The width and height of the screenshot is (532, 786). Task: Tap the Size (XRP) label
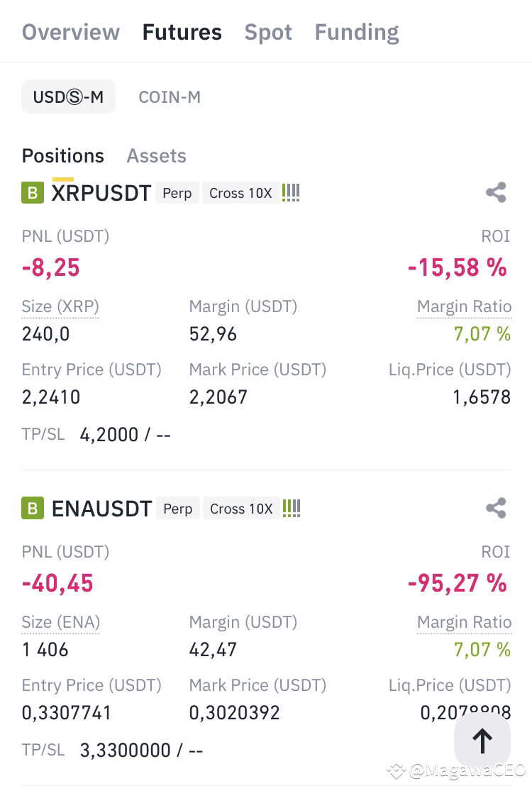tap(60, 306)
